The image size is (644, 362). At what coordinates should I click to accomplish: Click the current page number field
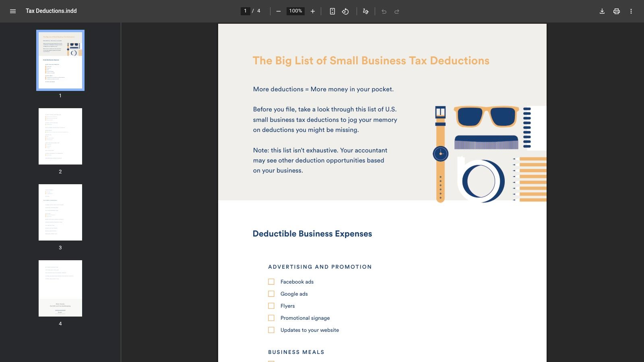pyautogui.click(x=246, y=11)
